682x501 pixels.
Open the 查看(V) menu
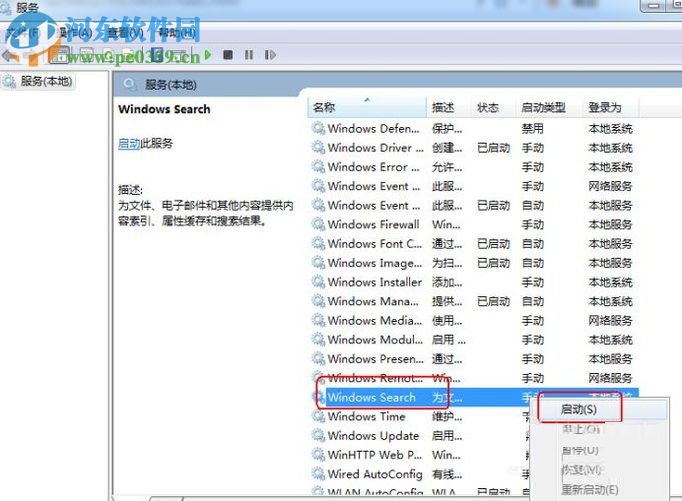click(125, 32)
